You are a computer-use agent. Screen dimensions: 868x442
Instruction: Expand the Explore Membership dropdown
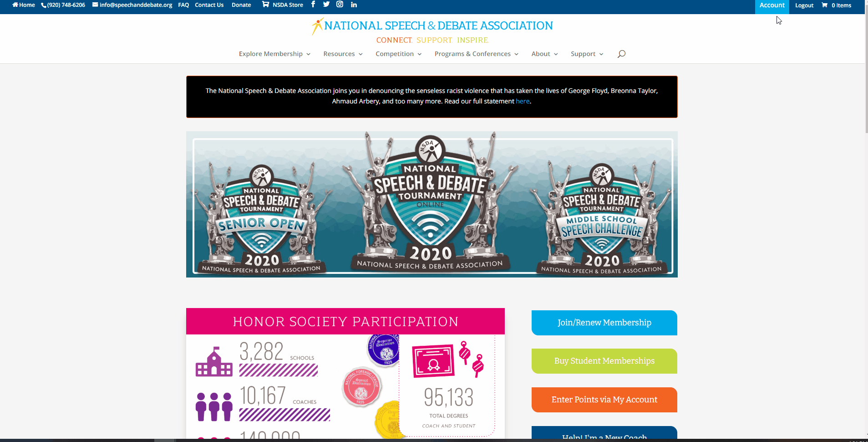(274, 54)
